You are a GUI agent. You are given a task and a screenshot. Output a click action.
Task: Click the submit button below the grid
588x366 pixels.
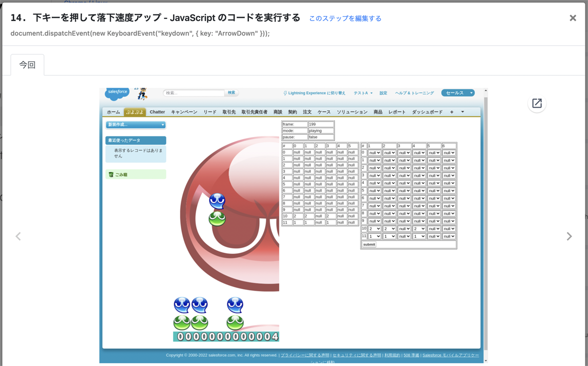pos(369,245)
